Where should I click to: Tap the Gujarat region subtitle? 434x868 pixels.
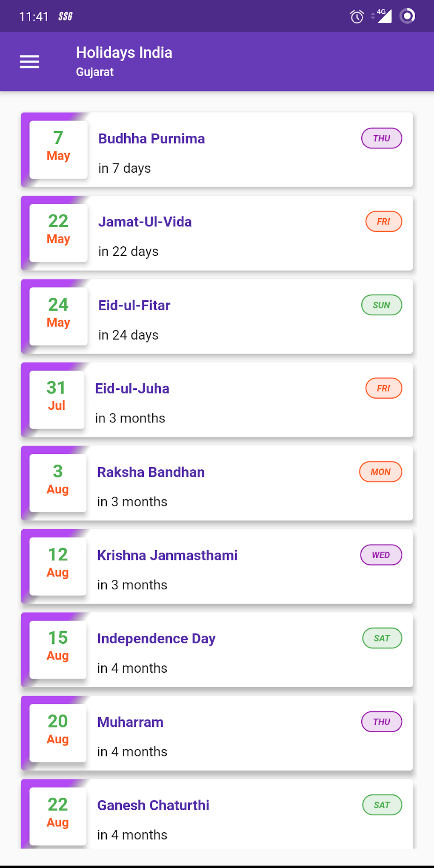(95, 72)
